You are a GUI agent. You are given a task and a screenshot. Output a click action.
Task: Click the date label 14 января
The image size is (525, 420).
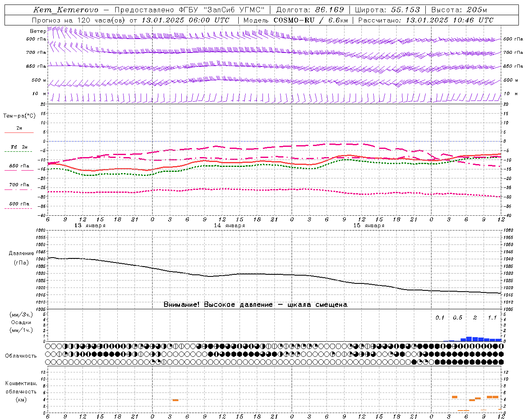pyautogui.click(x=229, y=226)
